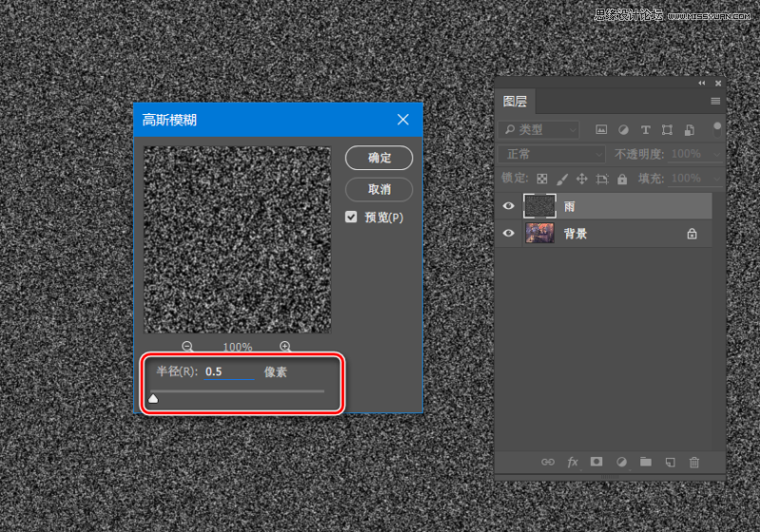Close the 高斯模糊 dialog
Viewport: 760px width, 532px height.
click(x=403, y=120)
